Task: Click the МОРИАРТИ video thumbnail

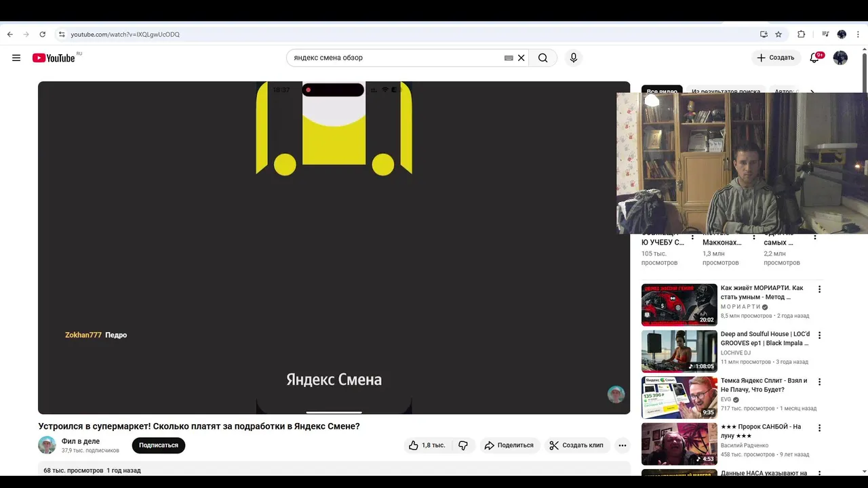Action: 679,305
